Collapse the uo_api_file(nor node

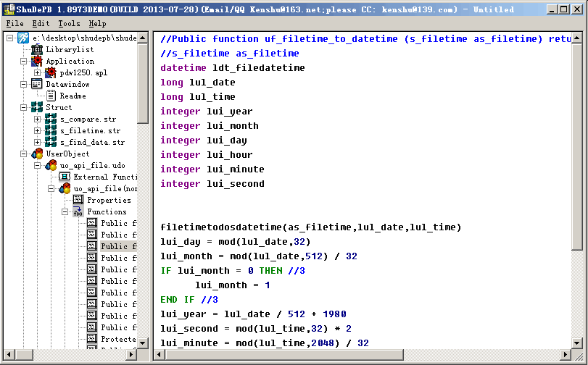click(x=51, y=188)
